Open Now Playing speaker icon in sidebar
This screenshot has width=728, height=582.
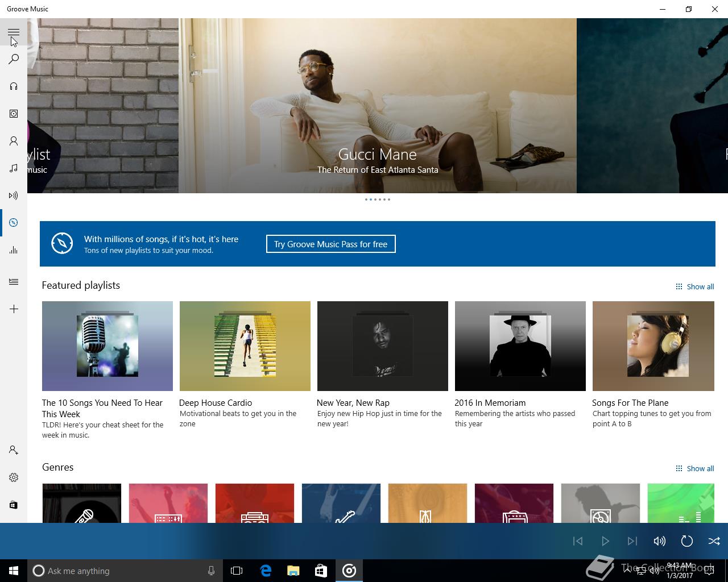coord(14,196)
